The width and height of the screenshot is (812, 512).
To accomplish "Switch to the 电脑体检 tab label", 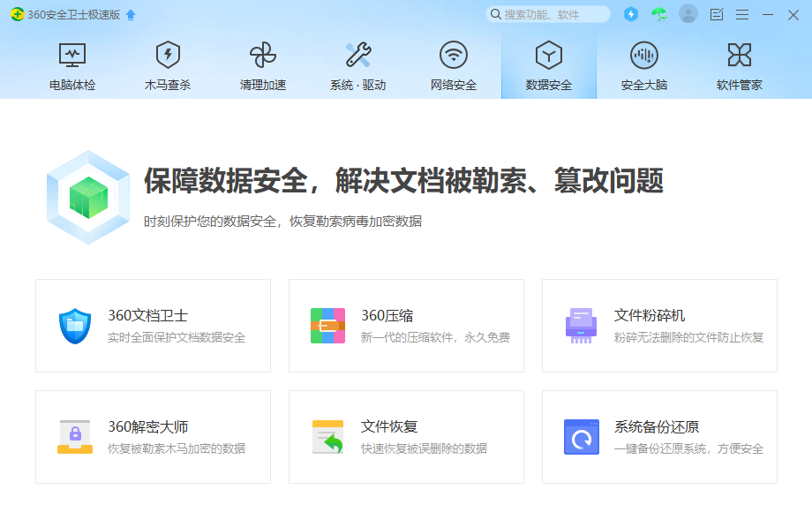I will tap(72, 85).
